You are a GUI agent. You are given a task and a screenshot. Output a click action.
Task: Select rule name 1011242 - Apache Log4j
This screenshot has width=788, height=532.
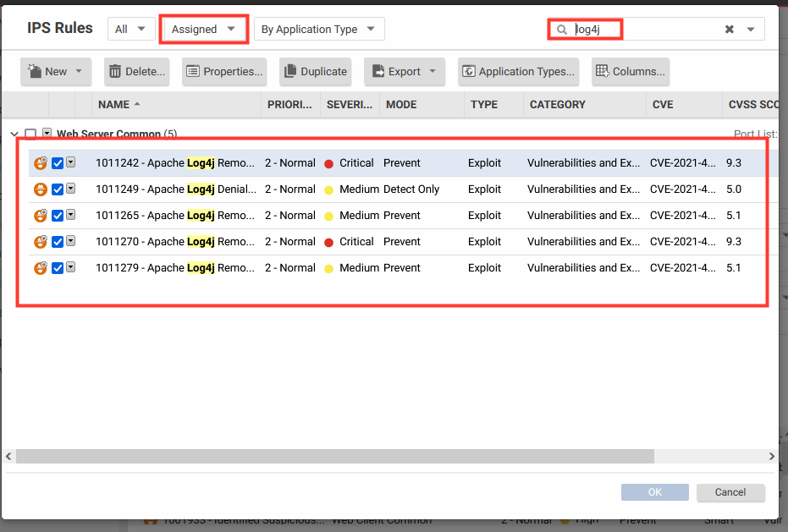pos(175,162)
